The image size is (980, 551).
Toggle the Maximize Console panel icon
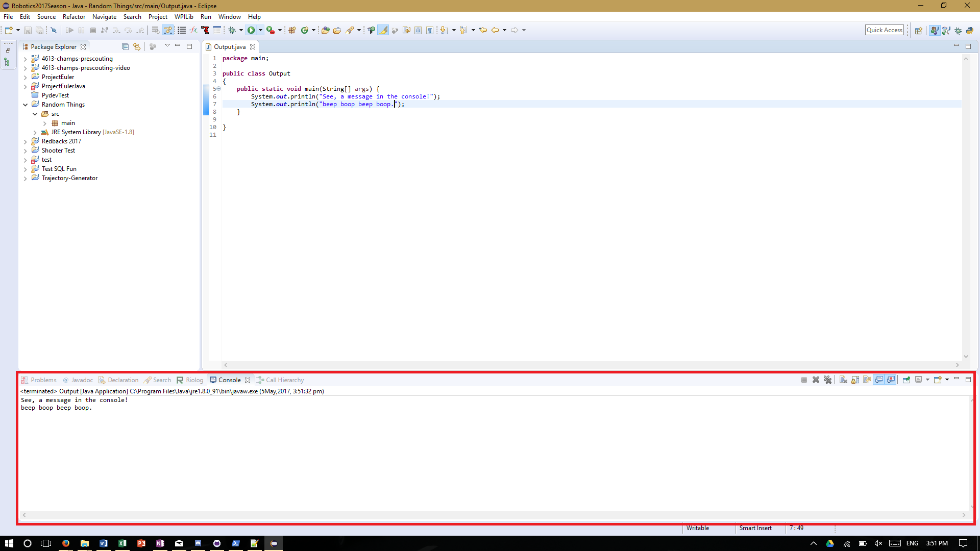(x=968, y=380)
